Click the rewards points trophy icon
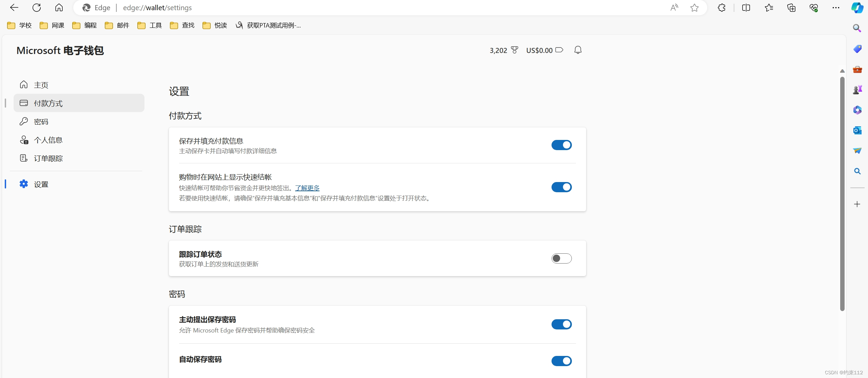Viewport: 868px width, 378px height. (x=515, y=50)
